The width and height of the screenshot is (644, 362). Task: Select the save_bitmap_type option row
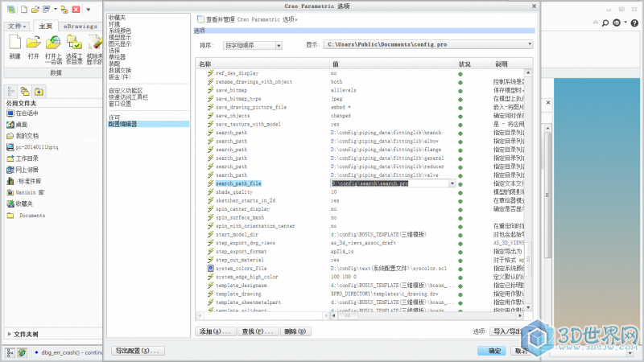238,99
